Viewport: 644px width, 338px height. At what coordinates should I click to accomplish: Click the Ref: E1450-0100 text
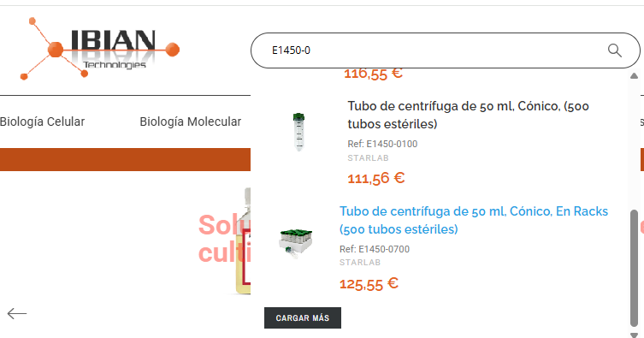tap(382, 144)
